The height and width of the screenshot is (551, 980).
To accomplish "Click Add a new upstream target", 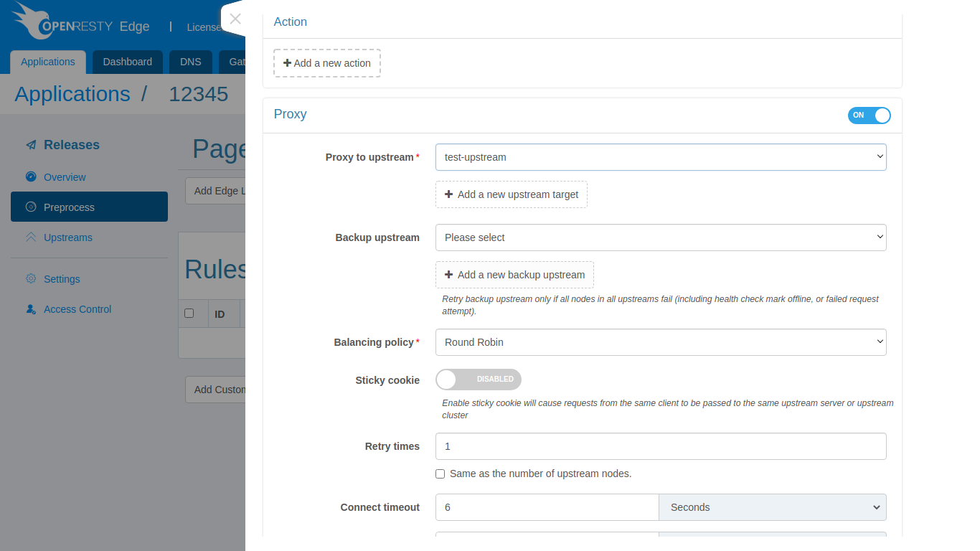I will point(512,194).
